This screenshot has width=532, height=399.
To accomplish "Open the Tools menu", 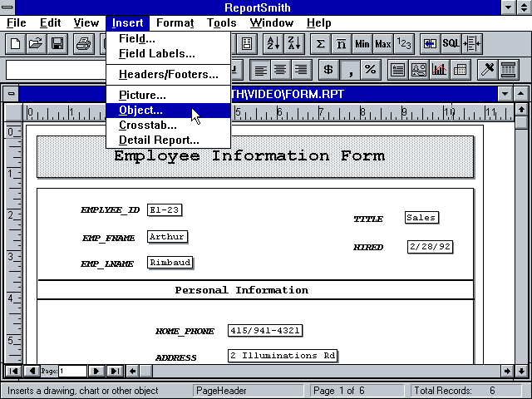I will tap(222, 23).
